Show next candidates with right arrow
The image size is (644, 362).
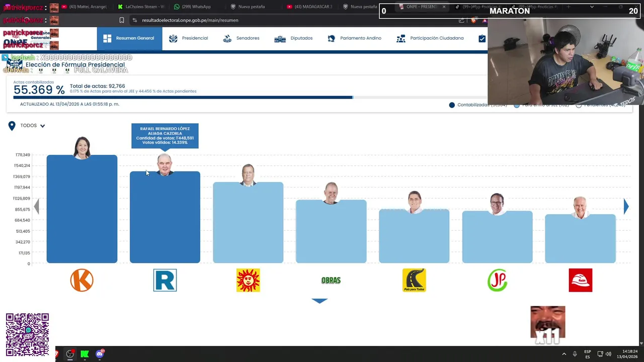click(626, 206)
